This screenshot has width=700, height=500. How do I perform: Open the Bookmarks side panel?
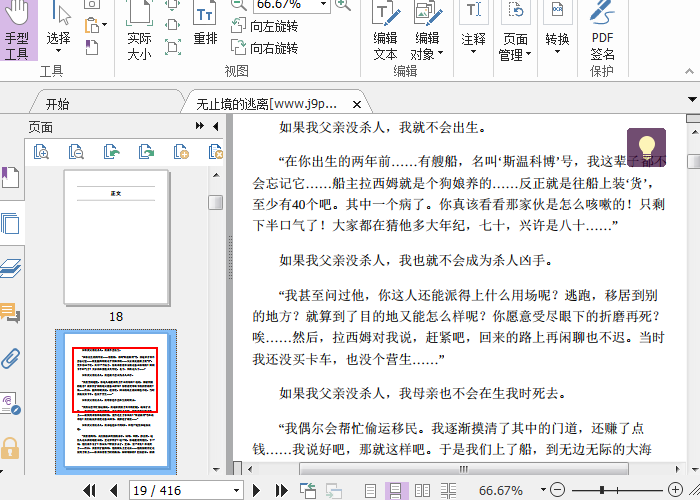[x=10, y=178]
